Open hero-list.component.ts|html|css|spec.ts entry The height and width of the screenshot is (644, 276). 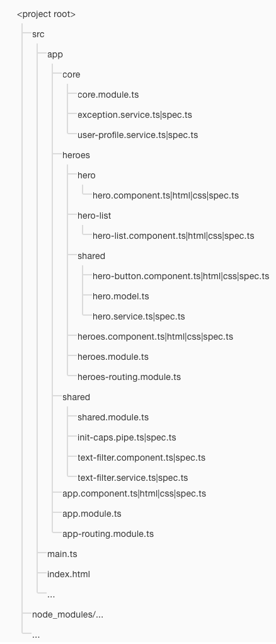click(173, 236)
